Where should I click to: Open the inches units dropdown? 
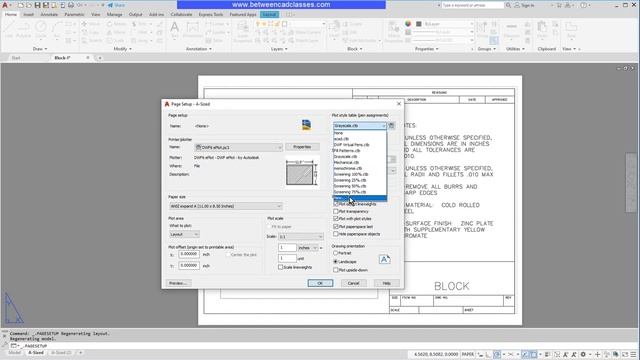pos(308,248)
